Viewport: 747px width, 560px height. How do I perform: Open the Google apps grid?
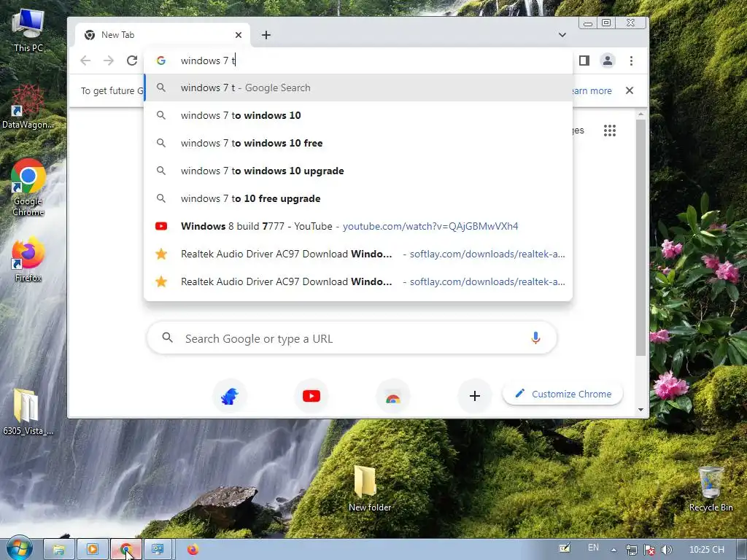pyautogui.click(x=610, y=131)
